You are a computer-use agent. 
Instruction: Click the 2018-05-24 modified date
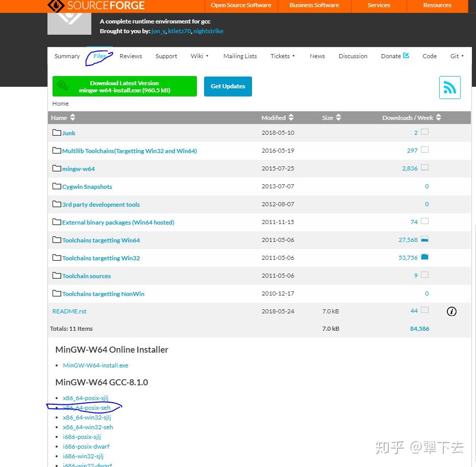tap(278, 311)
